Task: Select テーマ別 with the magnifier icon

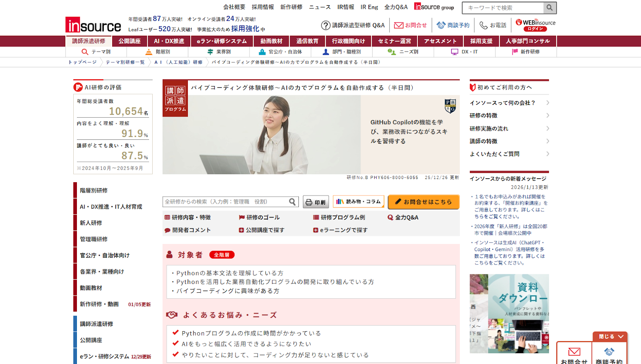Action: pyautogui.click(x=85, y=51)
